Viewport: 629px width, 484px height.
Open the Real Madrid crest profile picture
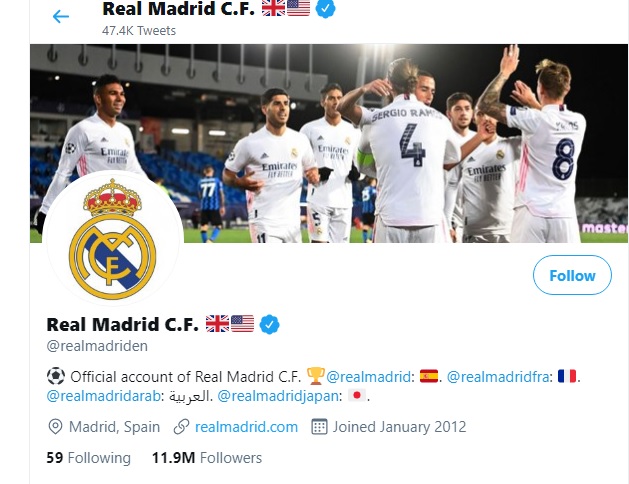pyautogui.click(x=113, y=239)
